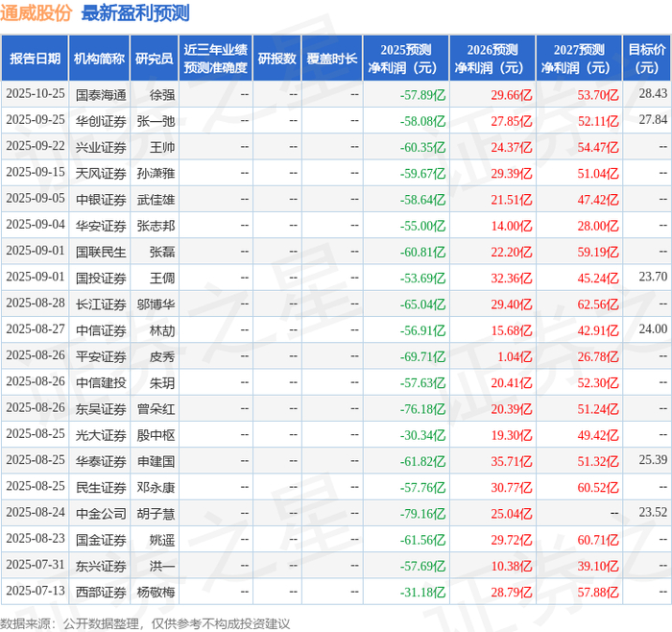Select institution 民生证券
This screenshot has width=672, height=632.
(x=101, y=488)
